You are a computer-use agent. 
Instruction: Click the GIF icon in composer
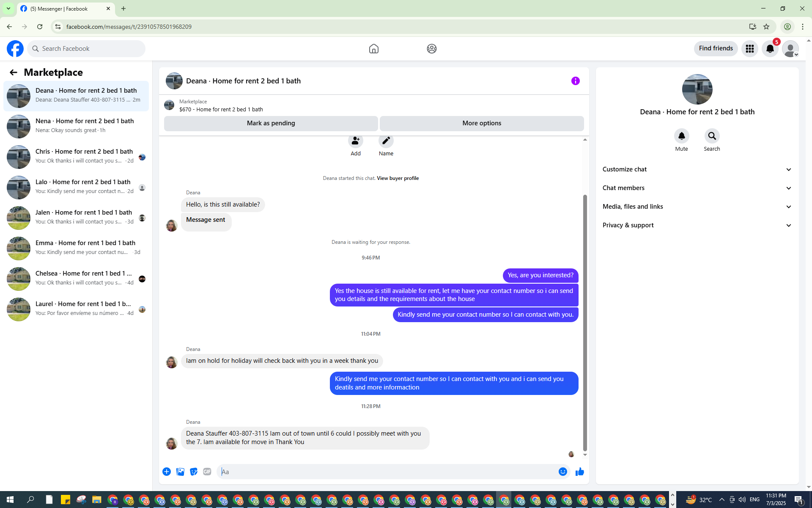coord(207,472)
